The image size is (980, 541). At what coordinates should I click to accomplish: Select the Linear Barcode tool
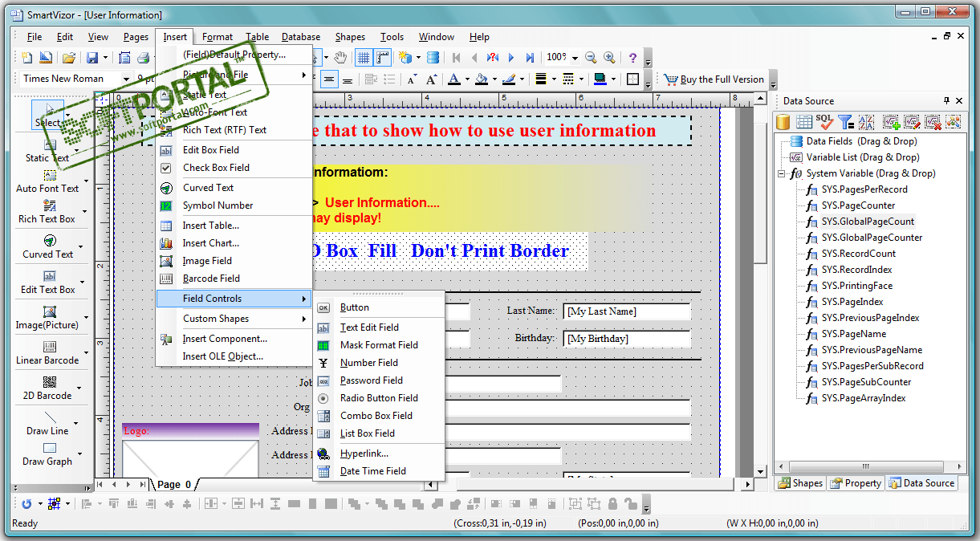(x=49, y=352)
